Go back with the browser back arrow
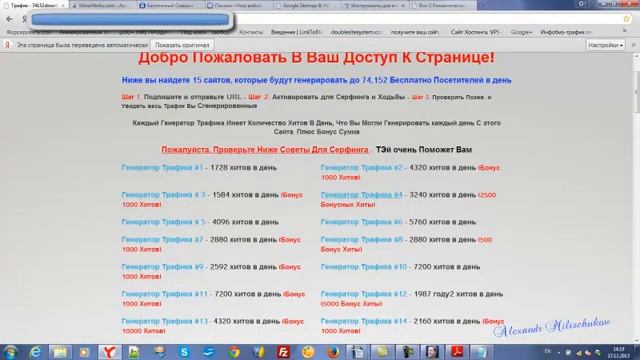This screenshot has width=640, height=360. (x=9, y=19)
